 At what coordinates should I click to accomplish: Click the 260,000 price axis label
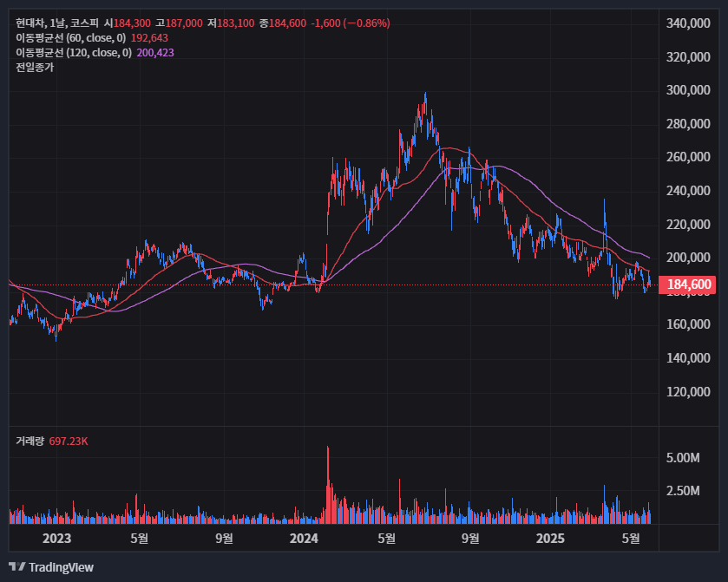coord(688,157)
